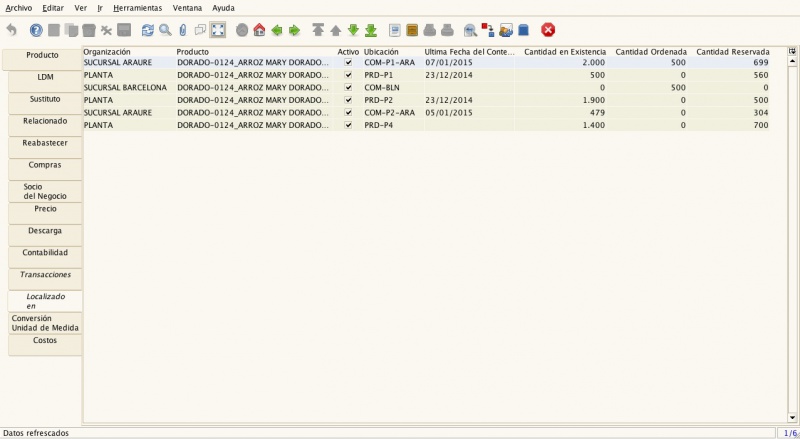Click the Help question mark icon
Image resolution: width=800 pixels, height=439 pixels.
coord(36,30)
